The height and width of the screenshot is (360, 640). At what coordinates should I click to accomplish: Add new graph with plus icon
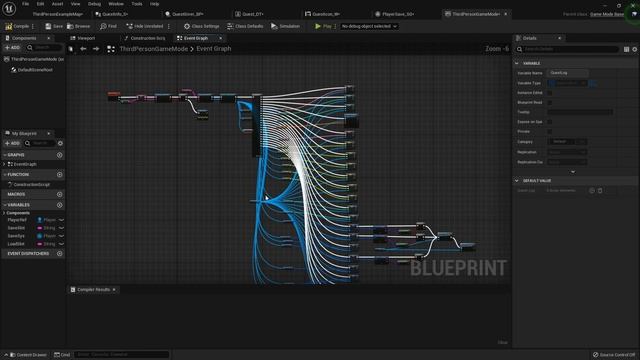pos(60,155)
